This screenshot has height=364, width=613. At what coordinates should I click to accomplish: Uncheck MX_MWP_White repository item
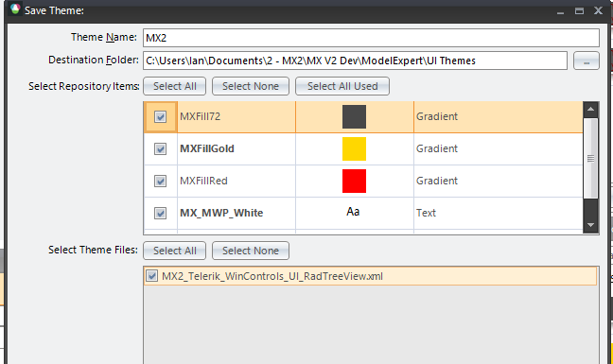click(160, 213)
